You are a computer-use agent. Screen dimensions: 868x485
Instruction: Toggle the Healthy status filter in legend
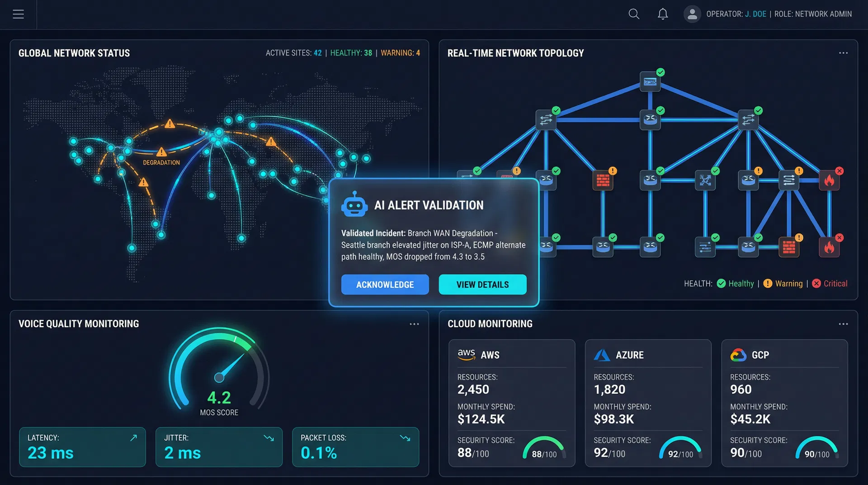[x=736, y=284]
